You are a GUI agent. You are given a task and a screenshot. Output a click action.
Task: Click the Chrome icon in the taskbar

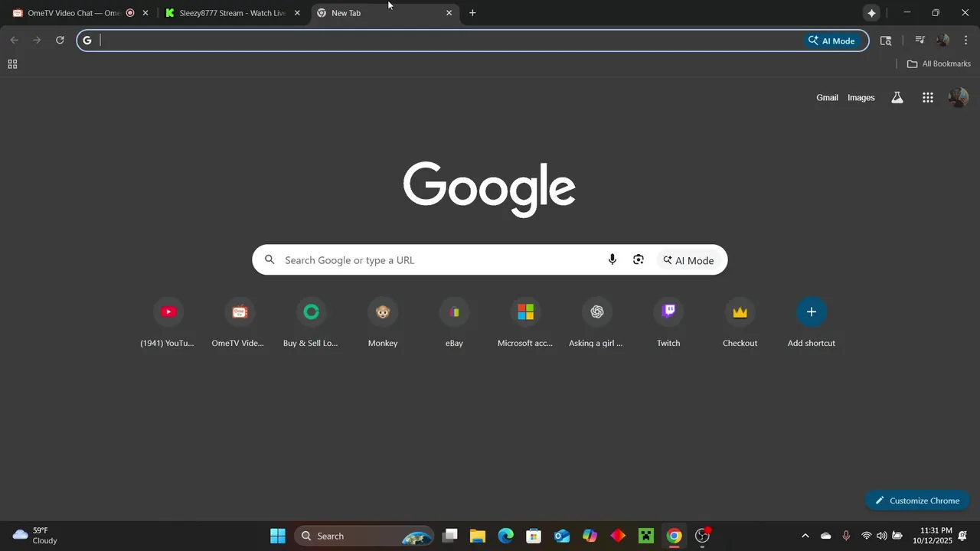point(674,536)
